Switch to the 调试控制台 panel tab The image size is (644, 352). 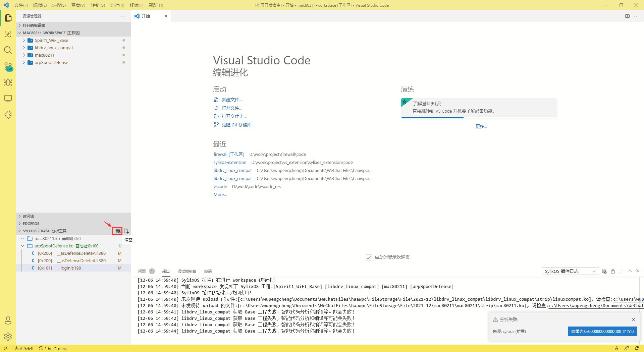pyautogui.click(x=187, y=271)
